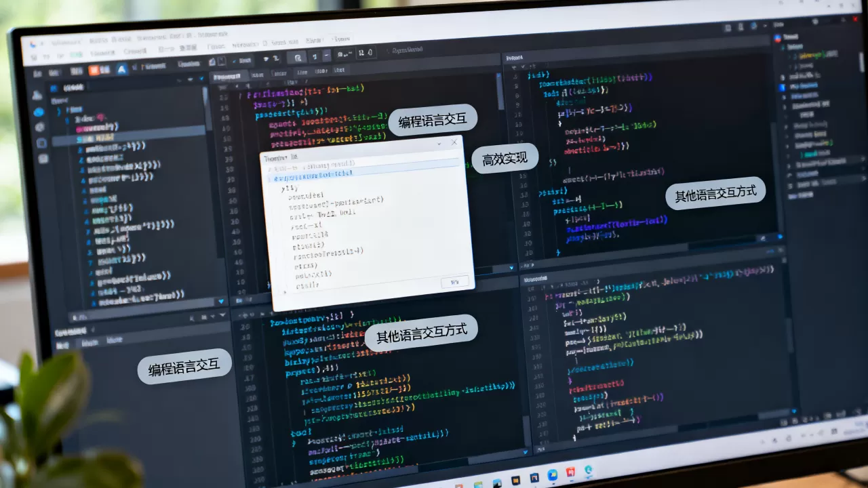Open the gear-shaped icon in the left activity bar
Image resolution: width=868 pixels, height=488 pixels.
pos(40,127)
